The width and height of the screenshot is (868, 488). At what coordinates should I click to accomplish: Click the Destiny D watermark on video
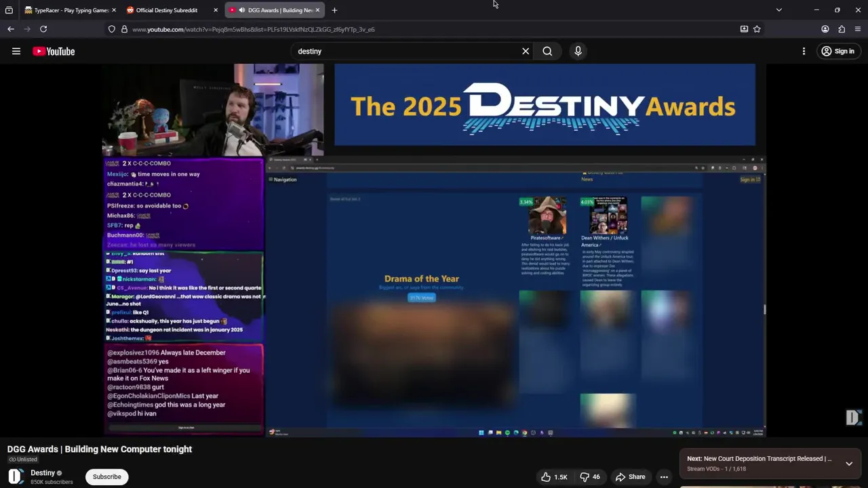(x=852, y=418)
